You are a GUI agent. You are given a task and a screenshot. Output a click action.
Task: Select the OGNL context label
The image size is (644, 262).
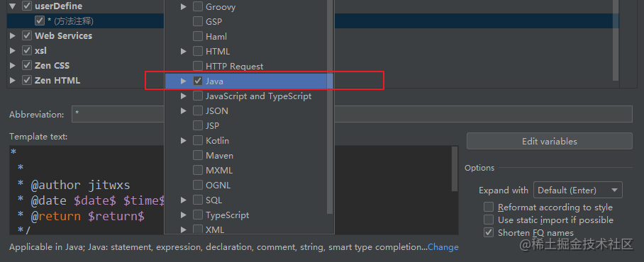pos(218,186)
